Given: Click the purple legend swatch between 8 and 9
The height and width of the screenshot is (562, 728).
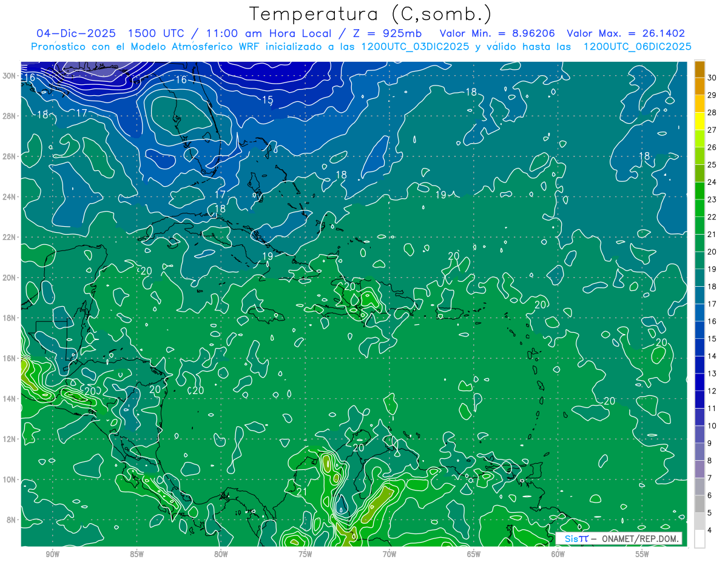Looking at the screenshot, I should [699, 452].
